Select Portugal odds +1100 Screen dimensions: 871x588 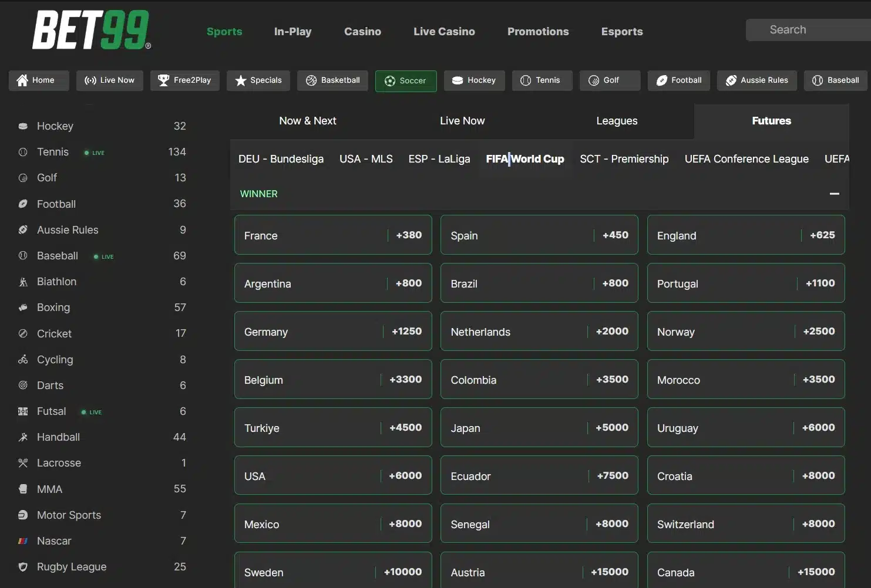(746, 283)
